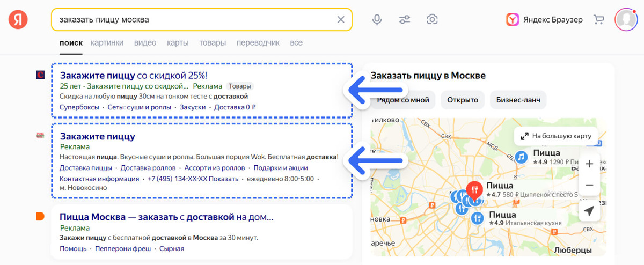The height and width of the screenshot is (265, 644).
Task: Open Супербоксы sitelink
Action: (79, 107)
